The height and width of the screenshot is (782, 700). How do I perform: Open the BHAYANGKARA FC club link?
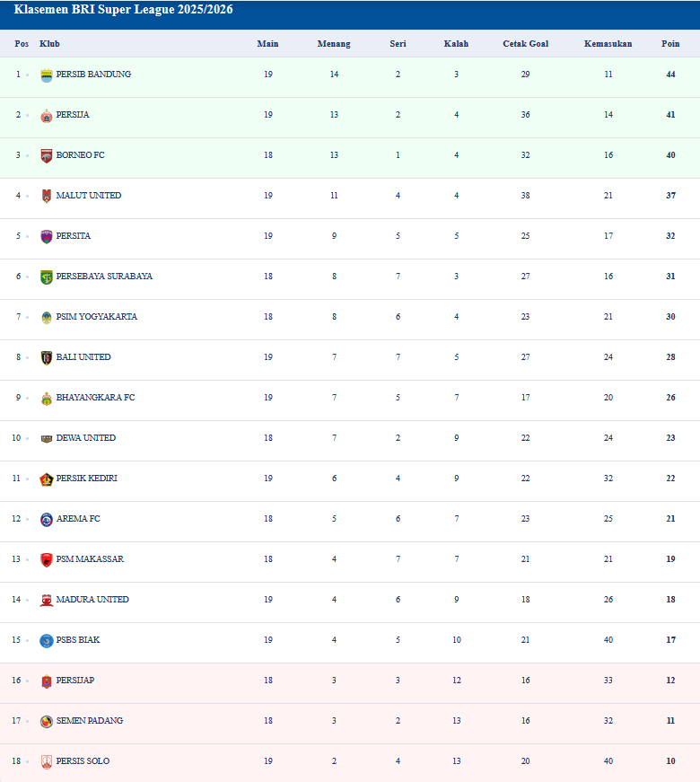[95, 398]
